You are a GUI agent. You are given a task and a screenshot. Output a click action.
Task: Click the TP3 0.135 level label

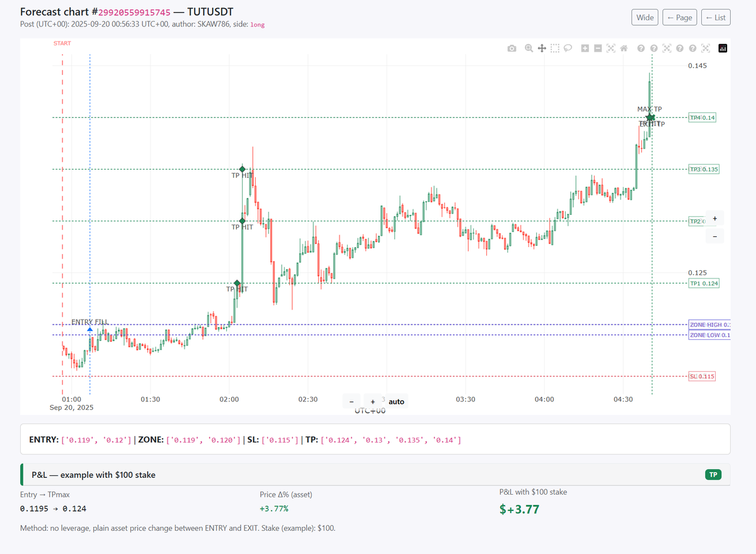704,169
